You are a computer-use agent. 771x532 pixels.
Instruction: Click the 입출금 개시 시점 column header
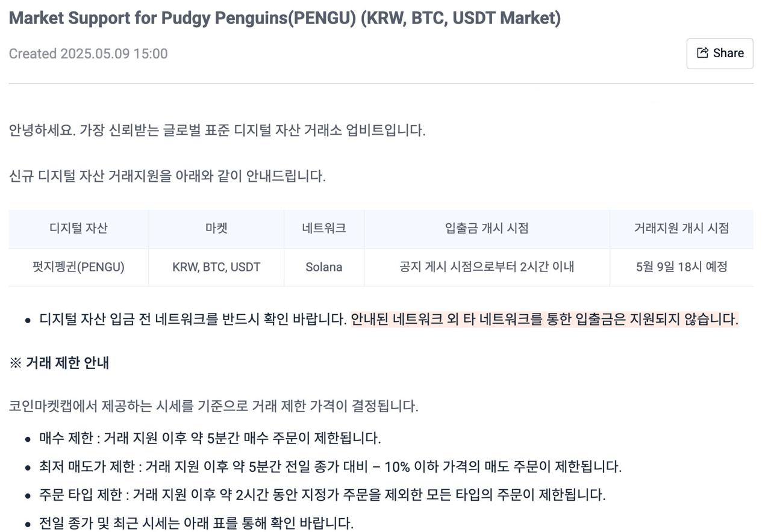click(x=487, y=228)
